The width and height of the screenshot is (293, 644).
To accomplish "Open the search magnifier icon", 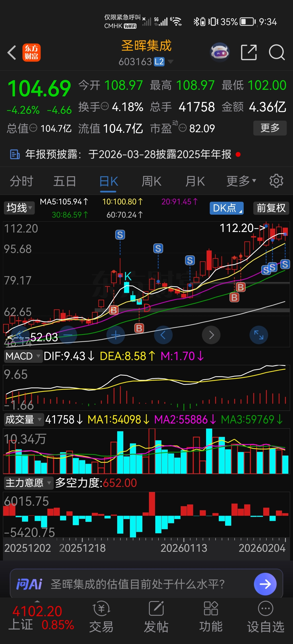I will (277, 52).
